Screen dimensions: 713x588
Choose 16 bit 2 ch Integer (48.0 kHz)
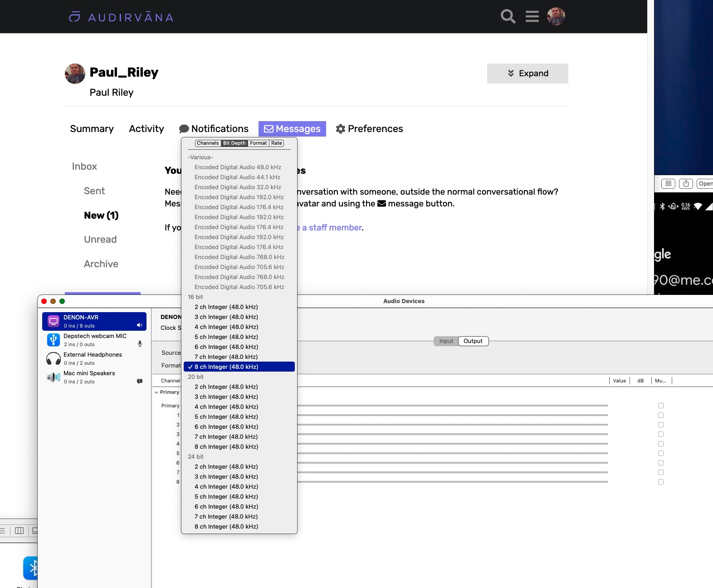point(239,307)
